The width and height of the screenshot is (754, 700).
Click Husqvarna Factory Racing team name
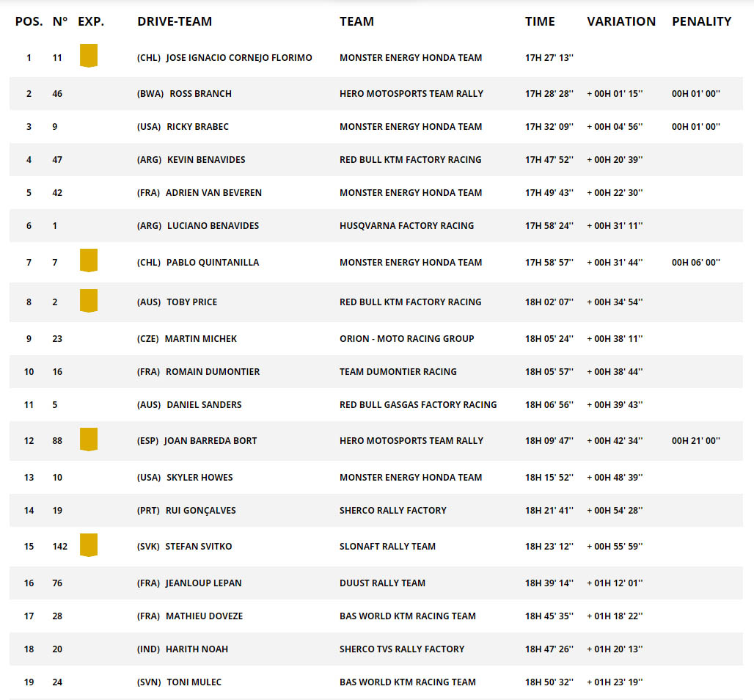point(406,225)
